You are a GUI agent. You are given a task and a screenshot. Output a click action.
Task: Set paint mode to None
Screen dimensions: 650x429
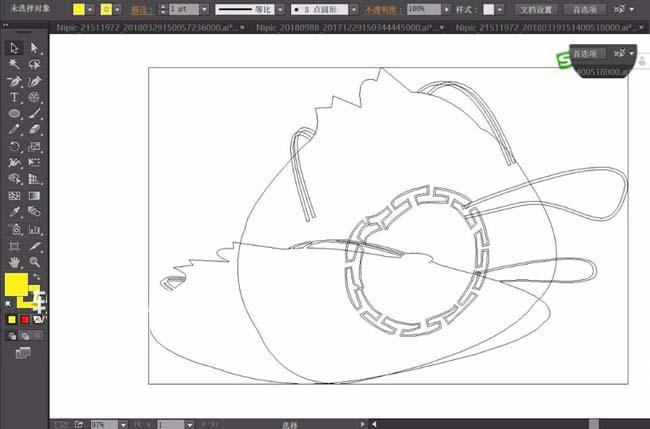tap(38, 319)
